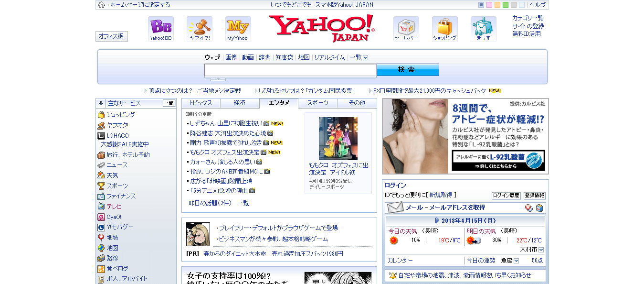
Task: Open the ヘルプ link at top right
Action: tap(538, 5)
